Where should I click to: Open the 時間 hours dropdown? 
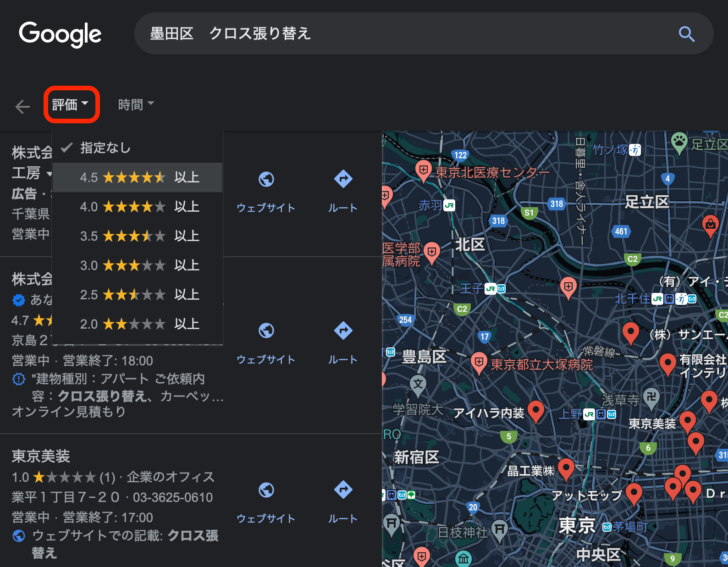[136, 105]
